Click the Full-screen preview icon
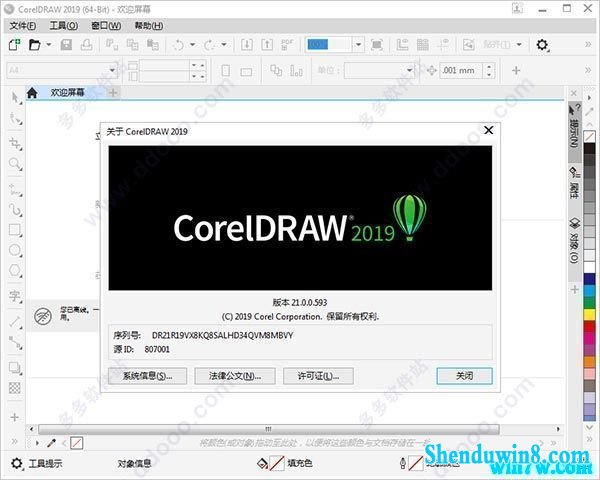The width and height of the screenshot is (600, 480). (377, 45)
